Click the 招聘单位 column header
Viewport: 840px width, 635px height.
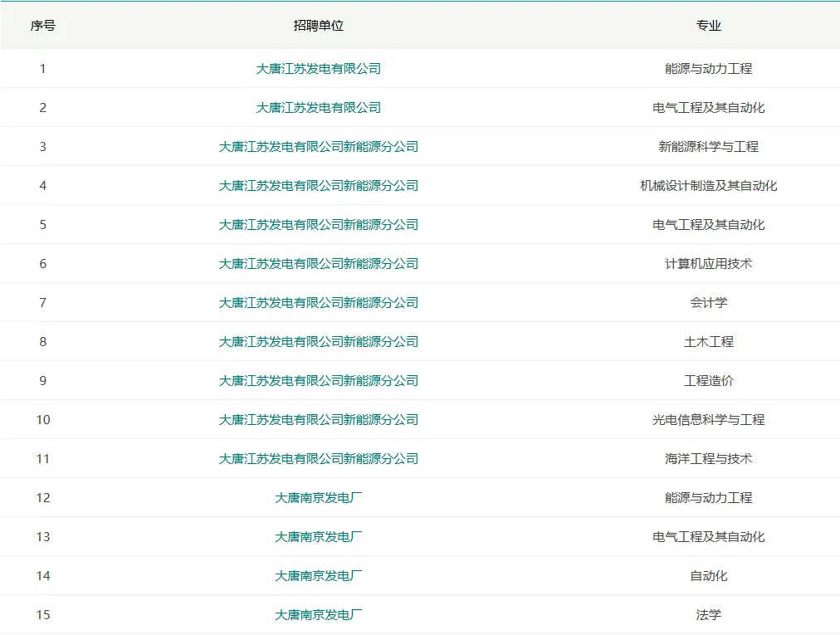tap(318, 26)
